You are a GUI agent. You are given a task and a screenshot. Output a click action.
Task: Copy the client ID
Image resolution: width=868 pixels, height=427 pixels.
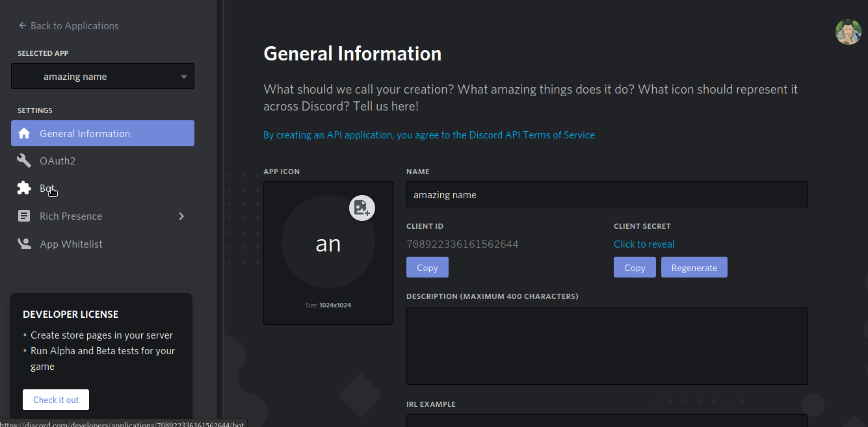tap(427, 267)
